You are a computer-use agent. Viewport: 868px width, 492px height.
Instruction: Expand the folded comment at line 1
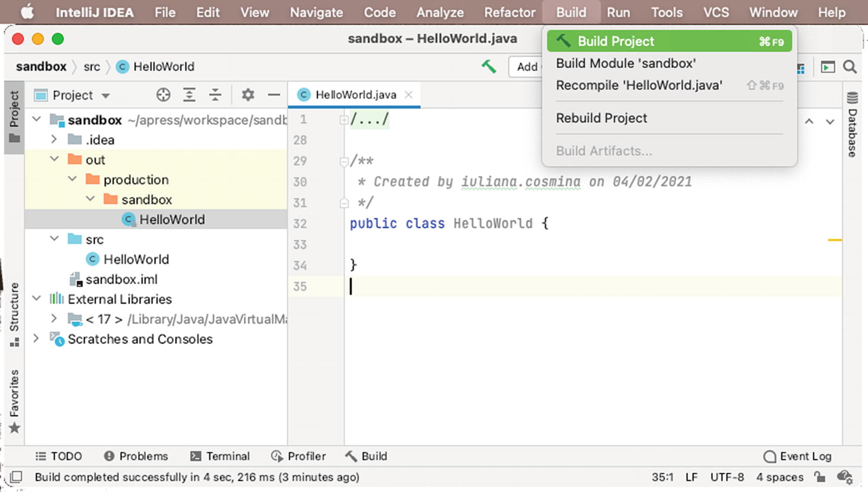click(x=344, y=120)
